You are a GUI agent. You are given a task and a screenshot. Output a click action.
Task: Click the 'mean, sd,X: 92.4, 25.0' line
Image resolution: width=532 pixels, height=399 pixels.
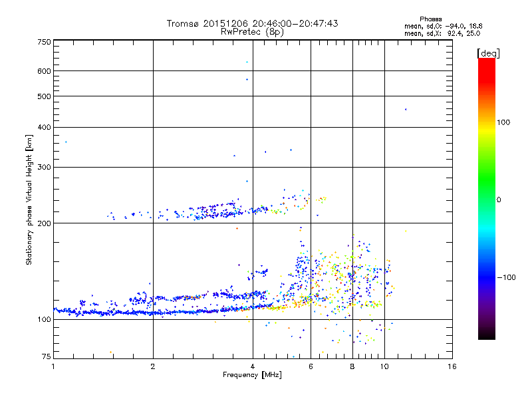click(442, 33)
